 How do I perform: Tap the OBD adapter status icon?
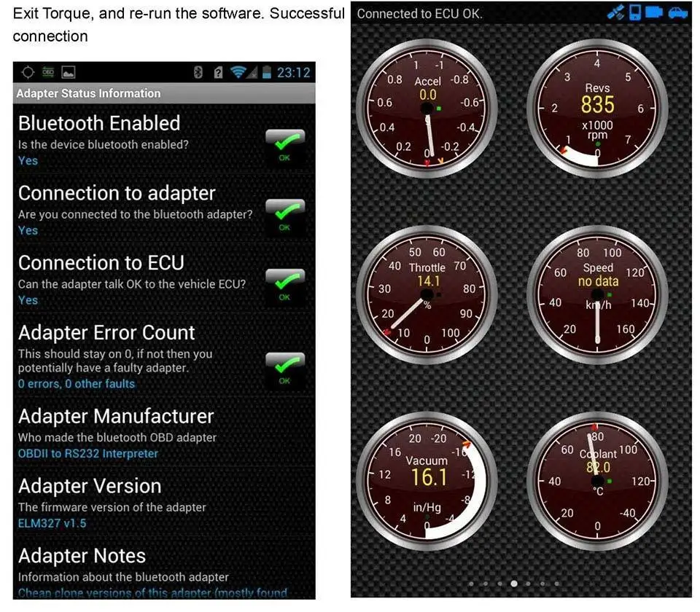[653, 12]
